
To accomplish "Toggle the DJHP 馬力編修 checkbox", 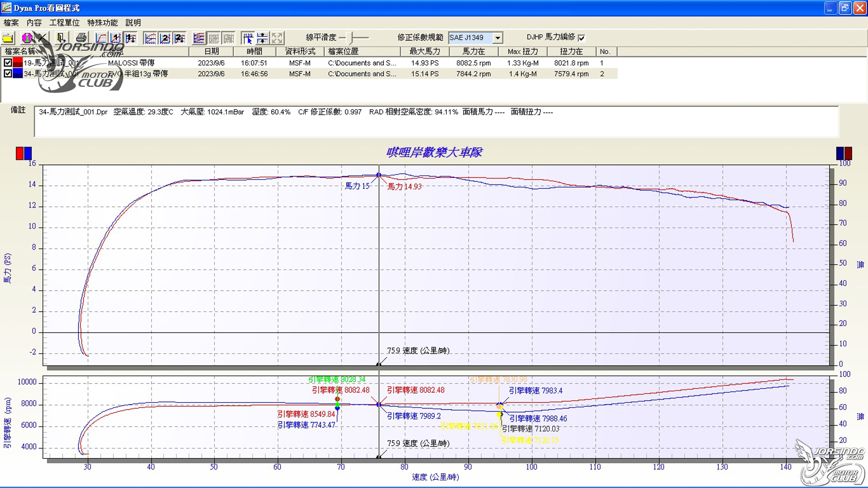I will tap(581, 38).
